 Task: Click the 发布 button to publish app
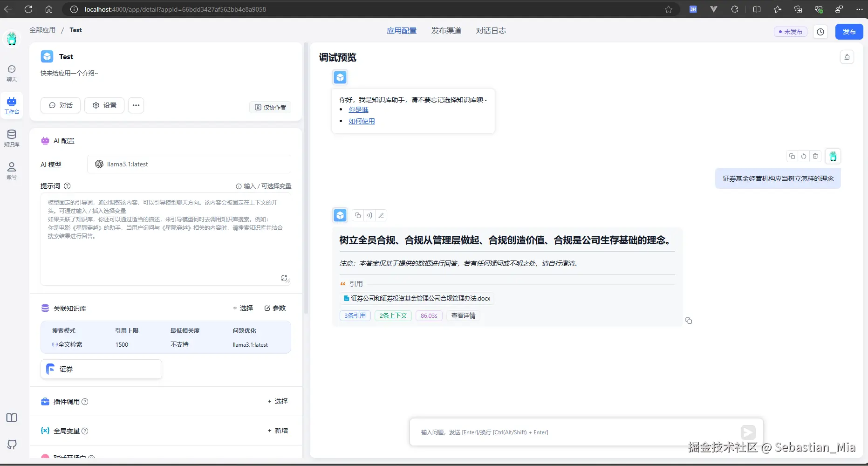849,32
